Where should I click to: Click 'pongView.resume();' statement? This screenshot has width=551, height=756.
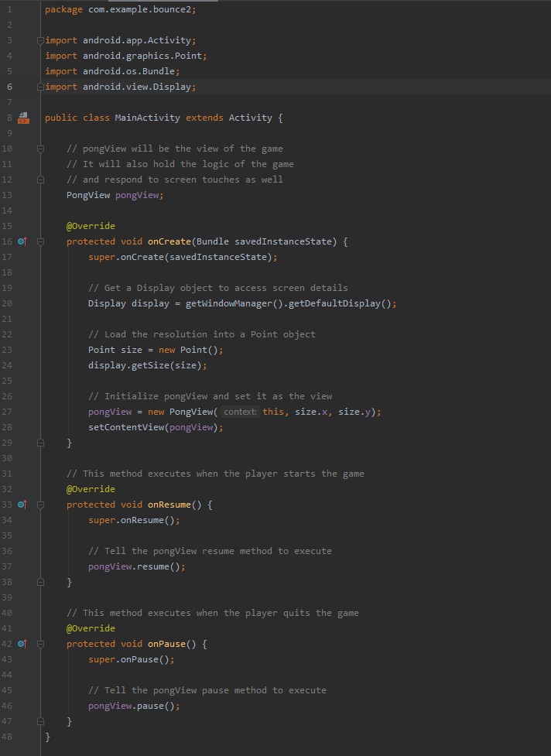137,566
